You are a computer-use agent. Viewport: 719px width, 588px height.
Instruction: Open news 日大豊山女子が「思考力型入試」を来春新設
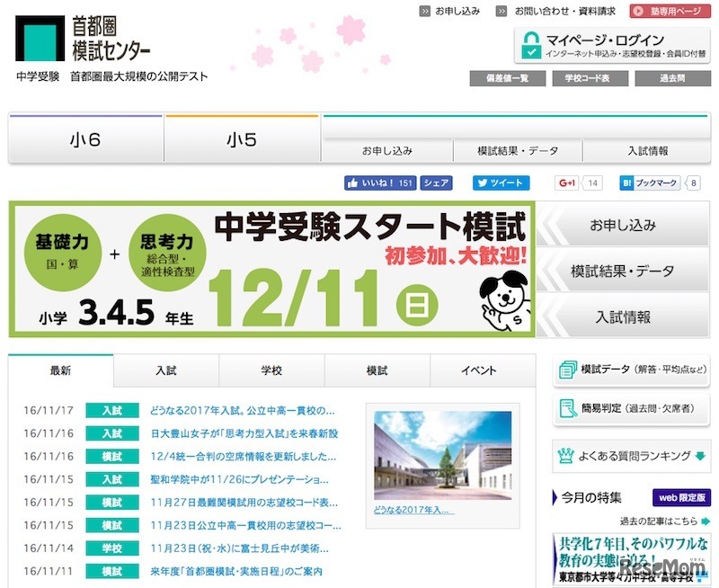[x=244, y=433]
